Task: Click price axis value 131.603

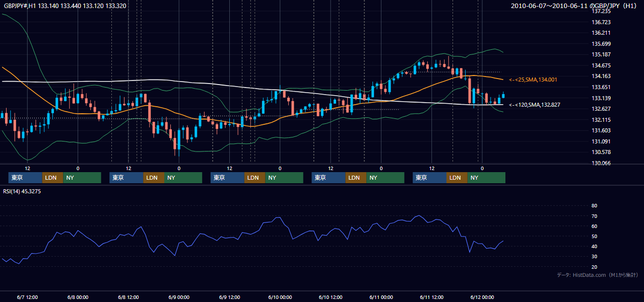Action: pos(601,130)
